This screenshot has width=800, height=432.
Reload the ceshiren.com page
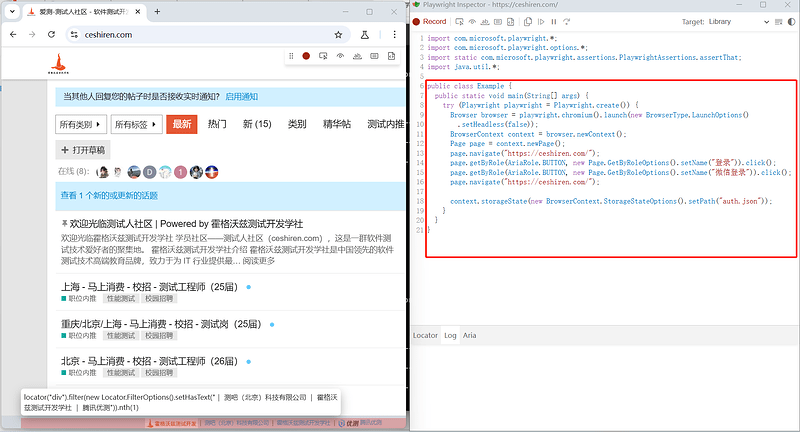pos(52,35)
